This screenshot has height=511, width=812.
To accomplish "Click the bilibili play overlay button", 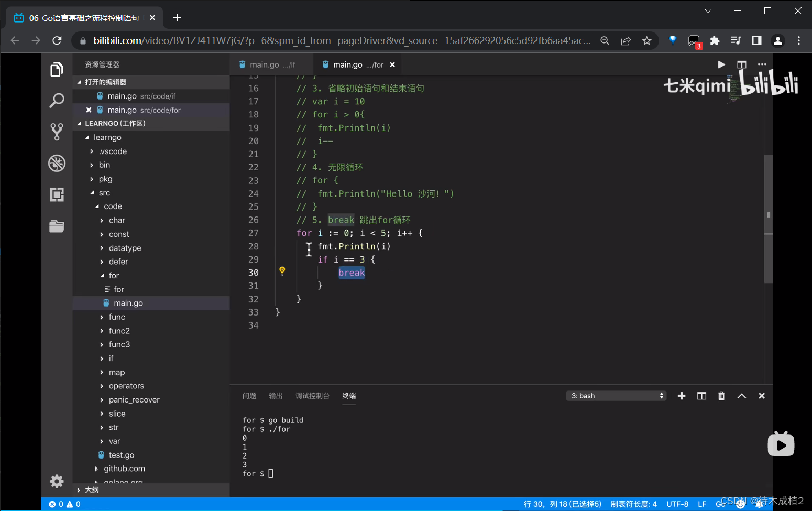I will (x=781, y=444).
